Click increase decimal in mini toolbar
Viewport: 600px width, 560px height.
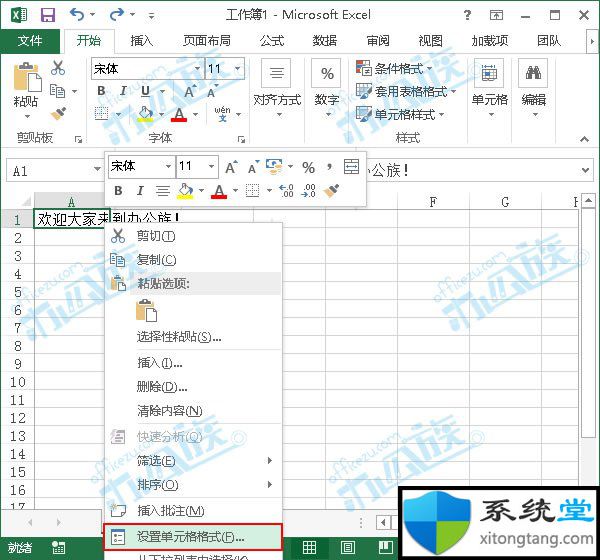[286, 190]
